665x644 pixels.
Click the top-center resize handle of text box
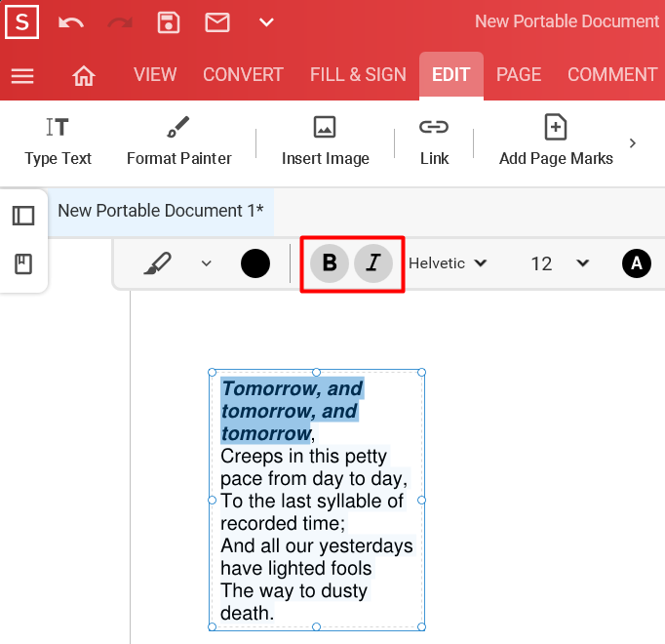(x=316, y=373)
